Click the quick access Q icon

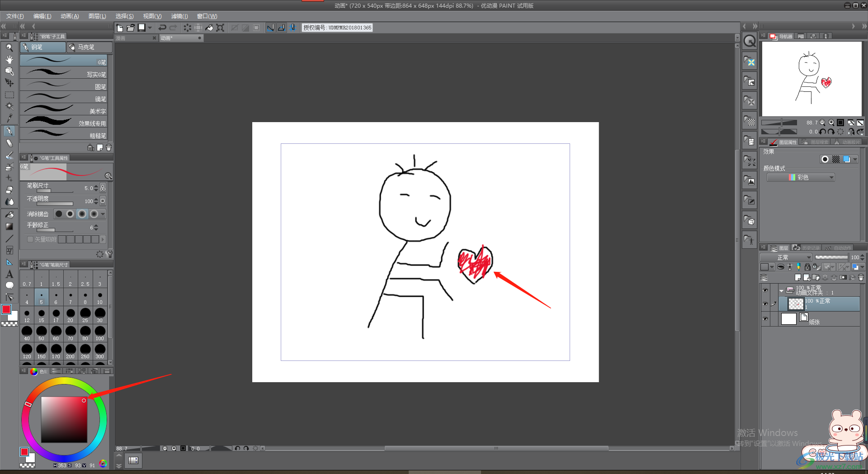point(750,41)
